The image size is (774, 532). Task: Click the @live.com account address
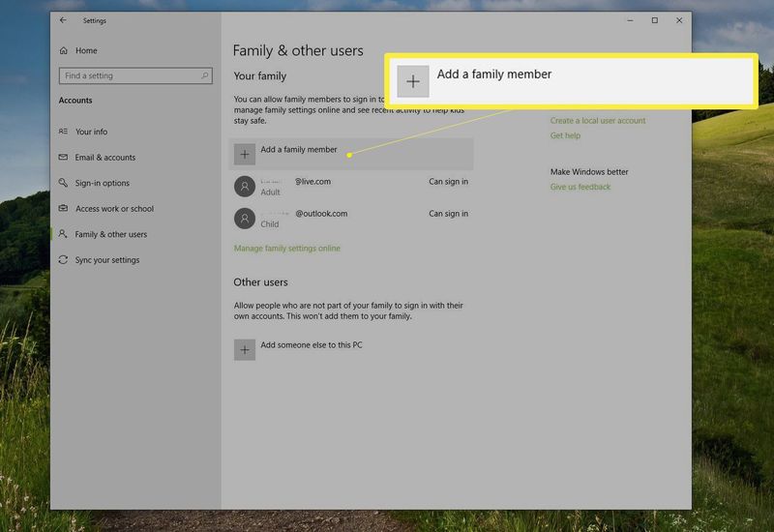coord(313,182)
